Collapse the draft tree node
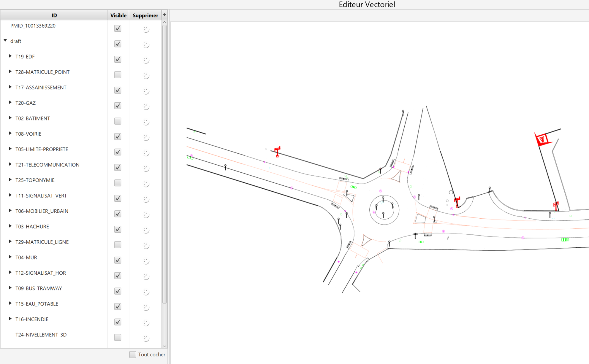Screen dimensions: 589x364 (5, 41)
